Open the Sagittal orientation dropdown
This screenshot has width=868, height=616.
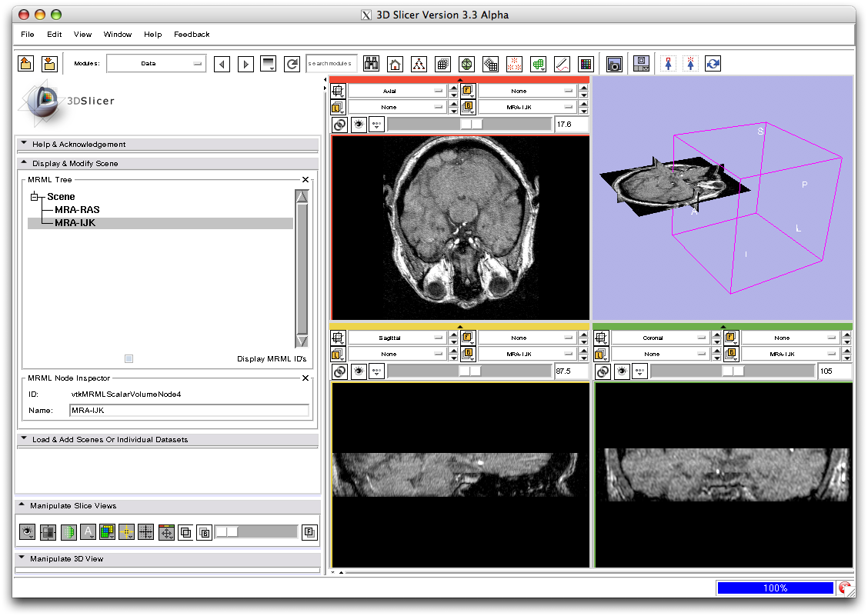[396, 338]
